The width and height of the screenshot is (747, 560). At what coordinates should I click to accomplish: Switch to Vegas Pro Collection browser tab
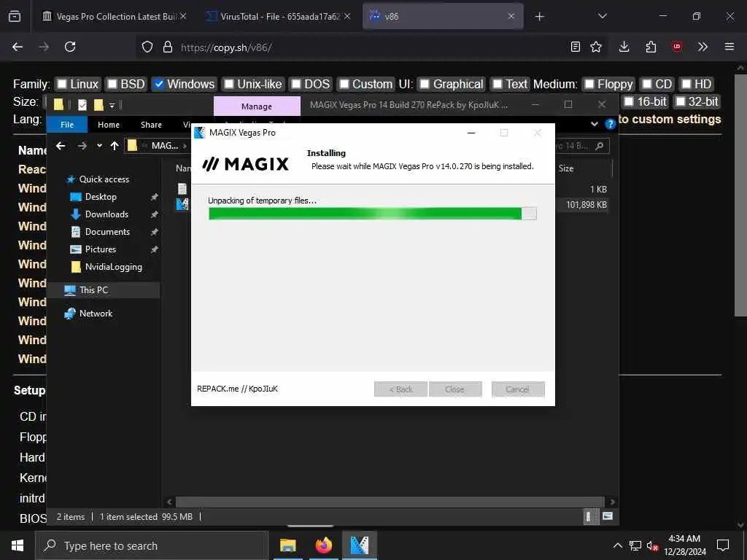pos(115,16)
